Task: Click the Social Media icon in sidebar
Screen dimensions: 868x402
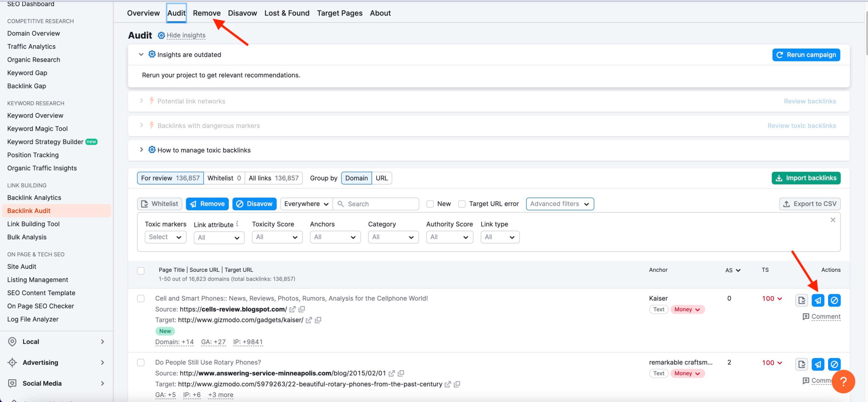Action: [12, 383]
